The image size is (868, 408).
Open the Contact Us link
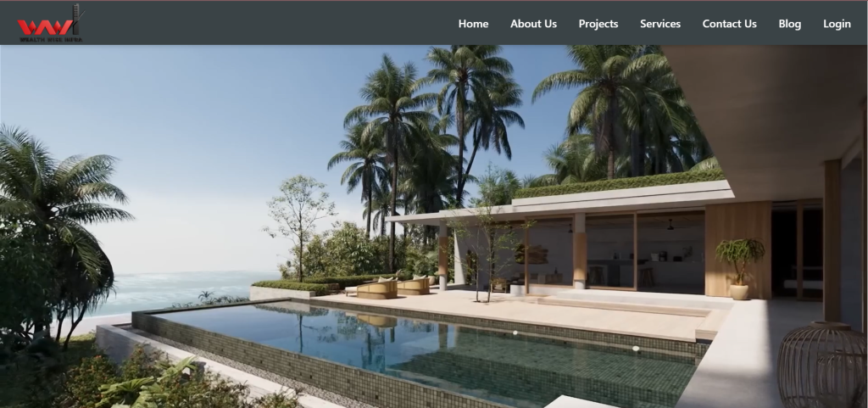pos(730,24)
